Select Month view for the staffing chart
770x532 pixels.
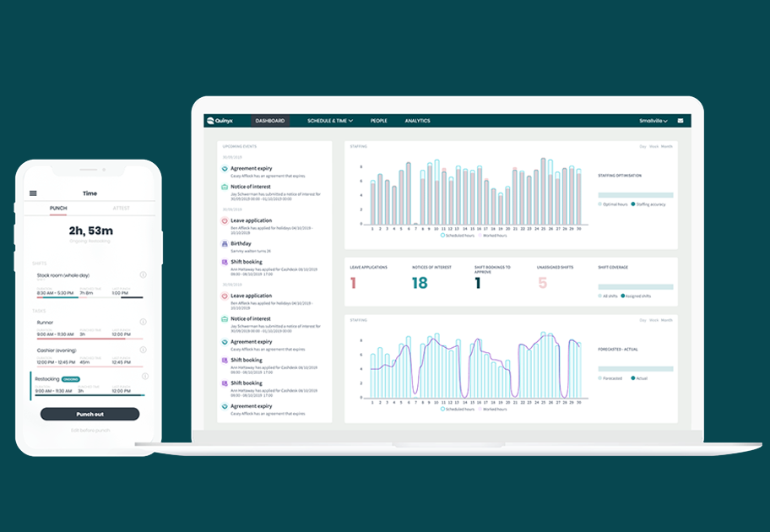[666, 146]
